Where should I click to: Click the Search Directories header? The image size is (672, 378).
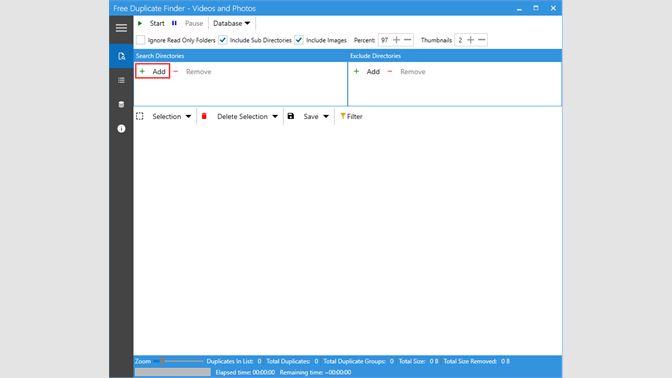(x=160, y=56)
